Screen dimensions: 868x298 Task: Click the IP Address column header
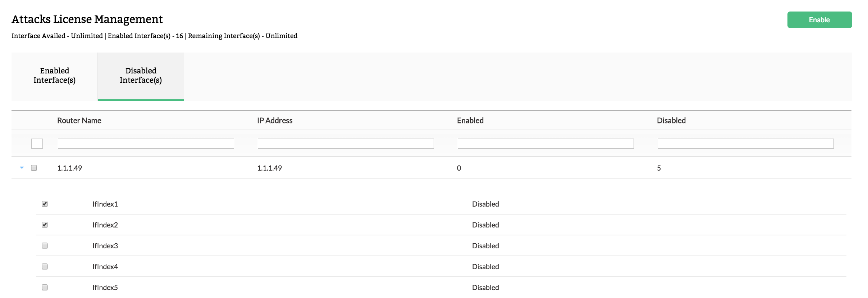(275, 121)
